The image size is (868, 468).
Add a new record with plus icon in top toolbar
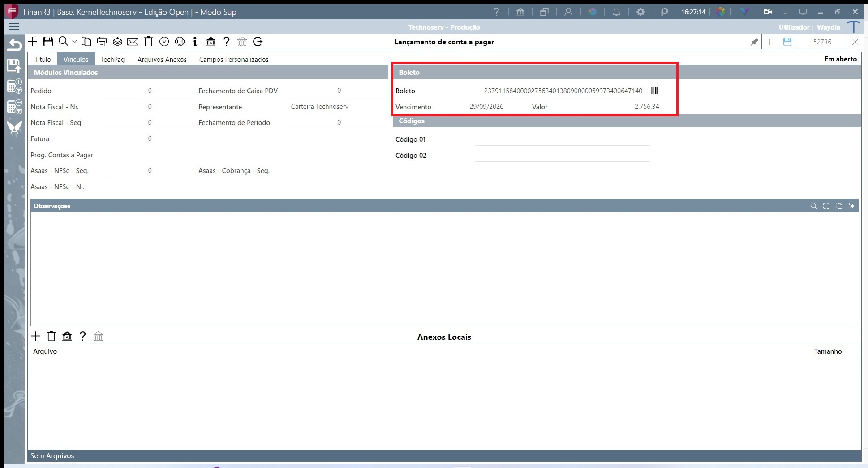(x=33, y=42)
